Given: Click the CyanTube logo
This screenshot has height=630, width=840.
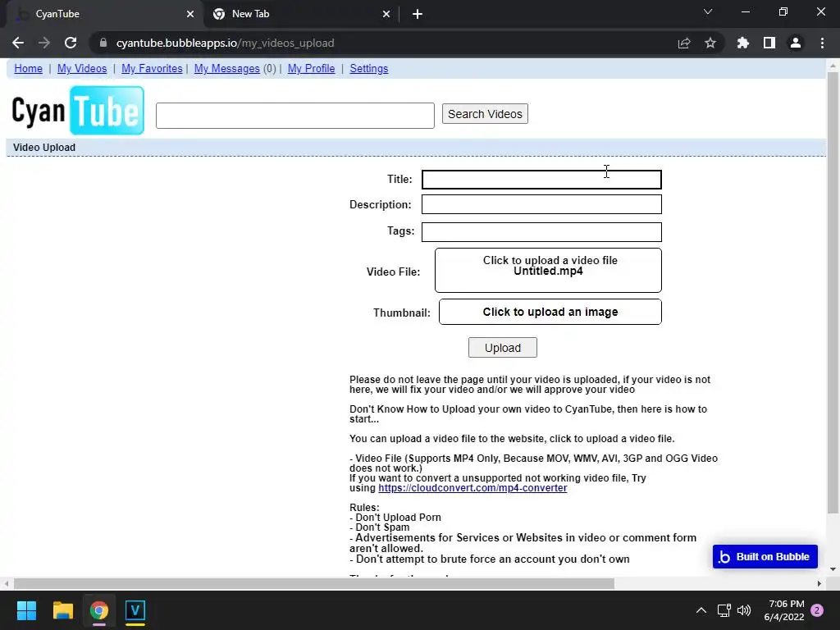Looking at the screenshot, I should [78, 111].
